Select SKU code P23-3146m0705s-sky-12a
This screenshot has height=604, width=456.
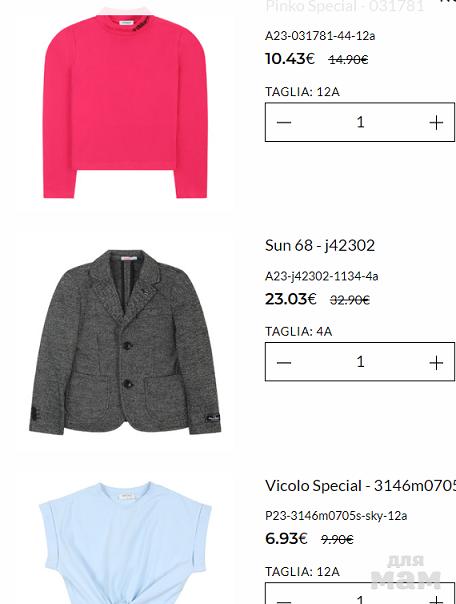(336, 516)
